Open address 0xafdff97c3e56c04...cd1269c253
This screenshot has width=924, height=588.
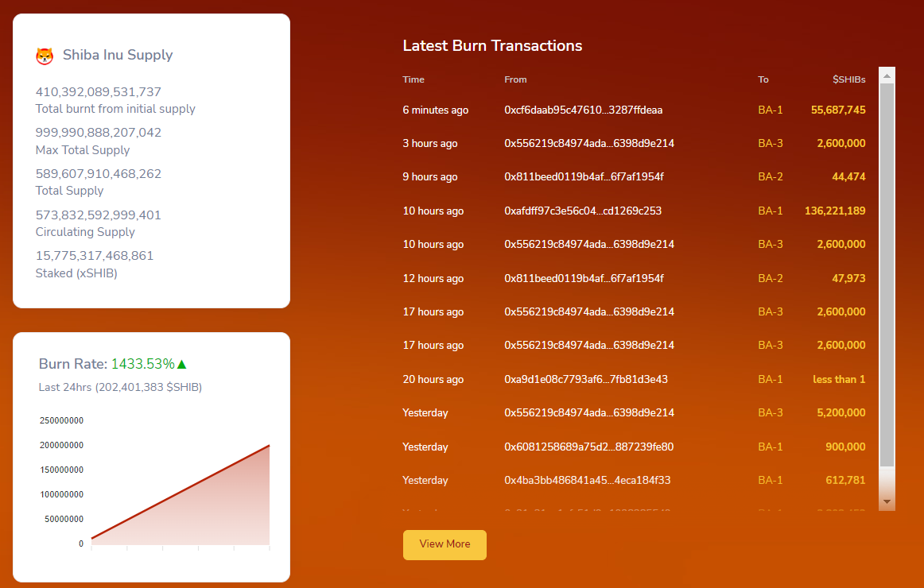pyautogui.click(x=583, y=211)
